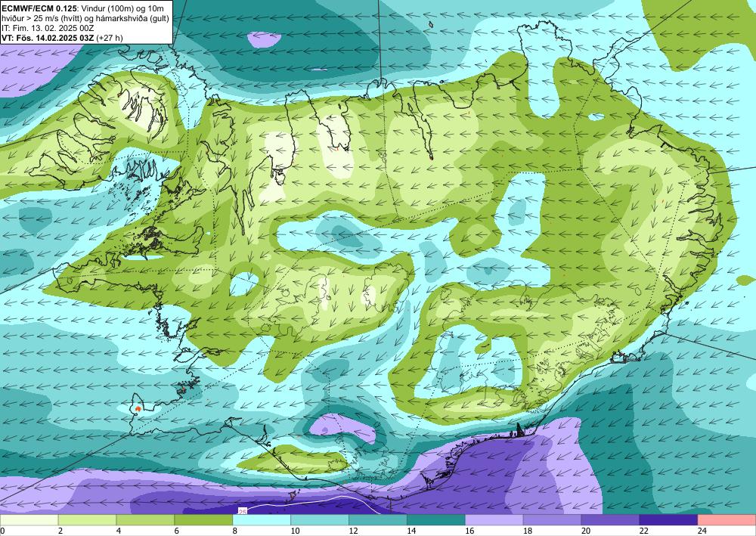Screen dimensions: 756x536
Task: Click the legend scale value "20"
Action: [x=586, y=531]
